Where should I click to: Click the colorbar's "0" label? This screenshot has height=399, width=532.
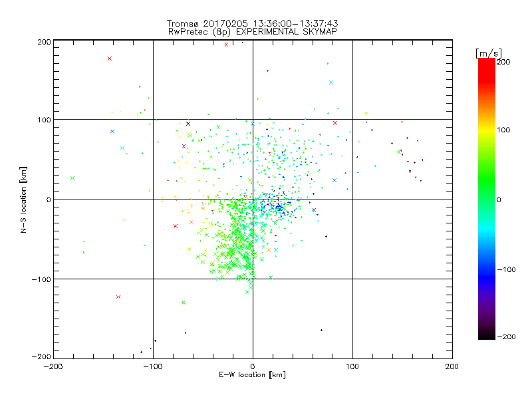(499, 199)
